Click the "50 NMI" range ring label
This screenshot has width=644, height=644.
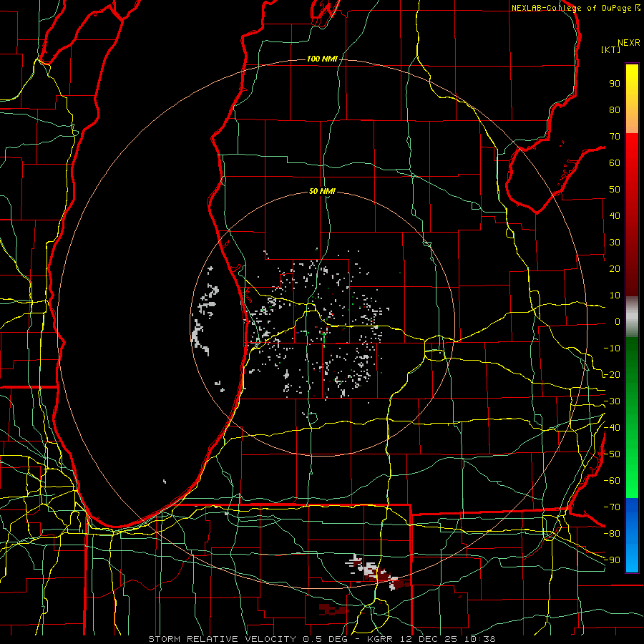click(322, 191)
